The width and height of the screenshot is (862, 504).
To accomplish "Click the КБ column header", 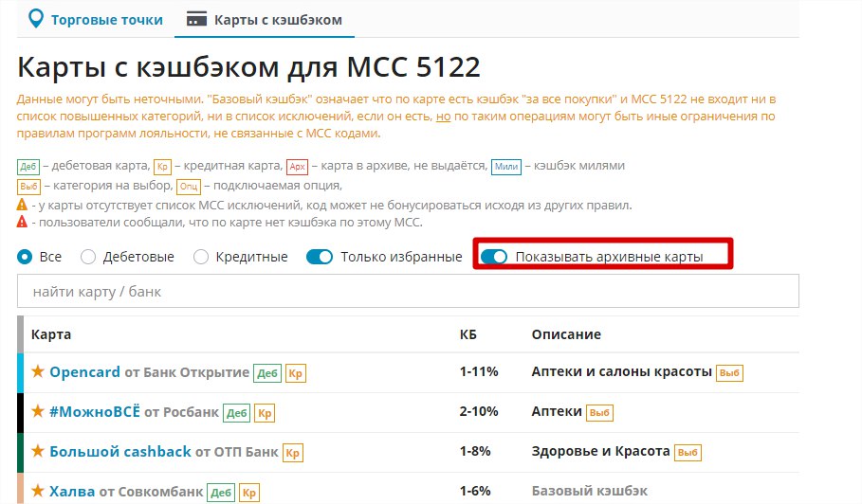I will pos(468,334).
